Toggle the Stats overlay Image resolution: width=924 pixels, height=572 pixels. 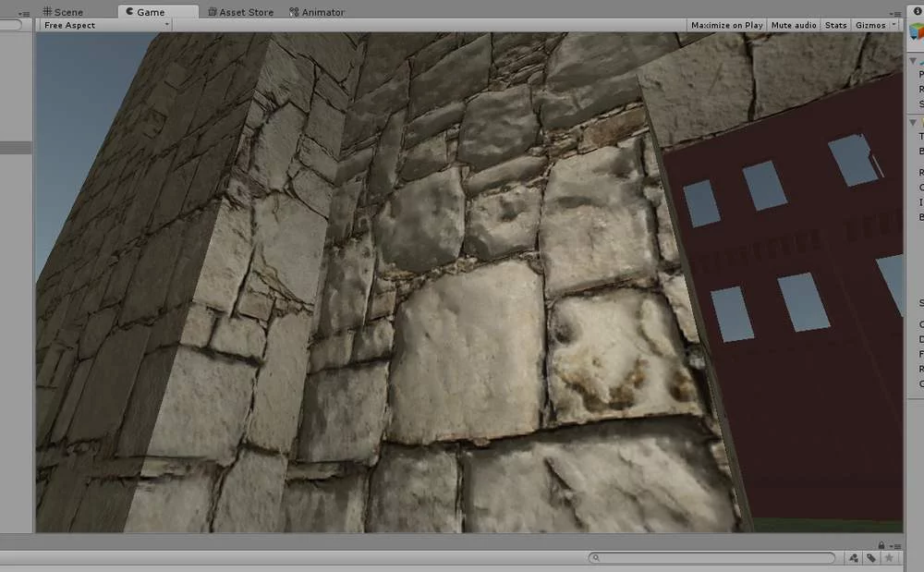point(835,25)
